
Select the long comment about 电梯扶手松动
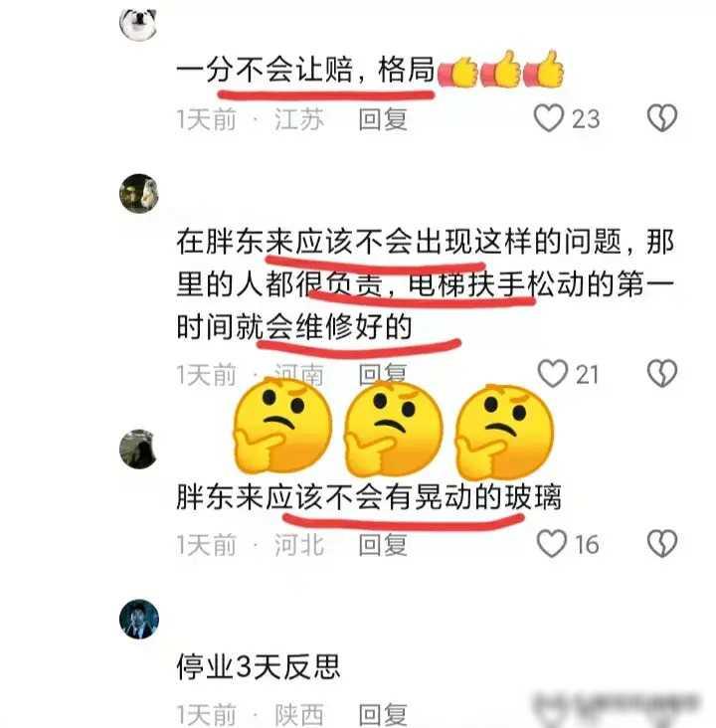[425, 284]
